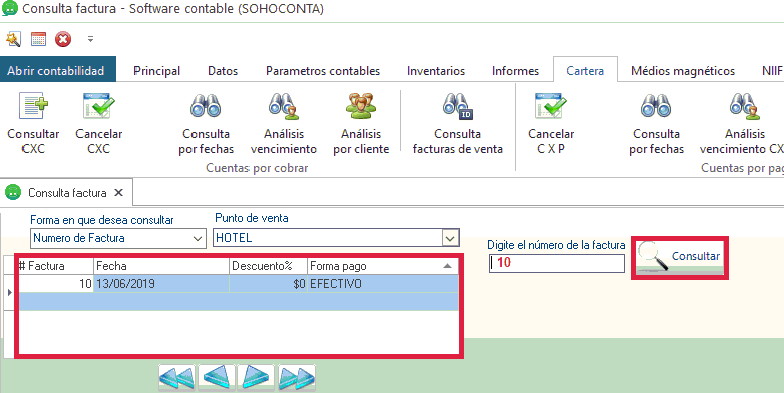Viewport: 784px width, 393px height.
Task: Go to last record with double-right arrow
Action: (296, 378)
